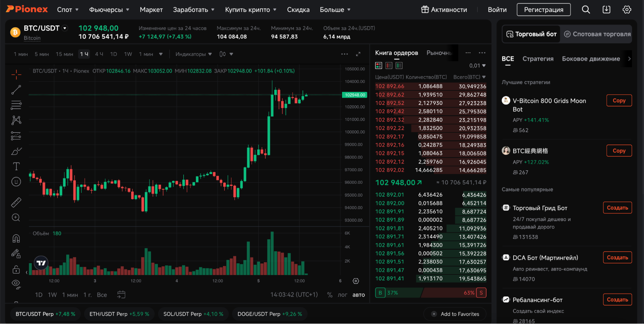Expand the timeframe 1 мин dropdown
Screen dimensions: 644x324
(161, 54)
